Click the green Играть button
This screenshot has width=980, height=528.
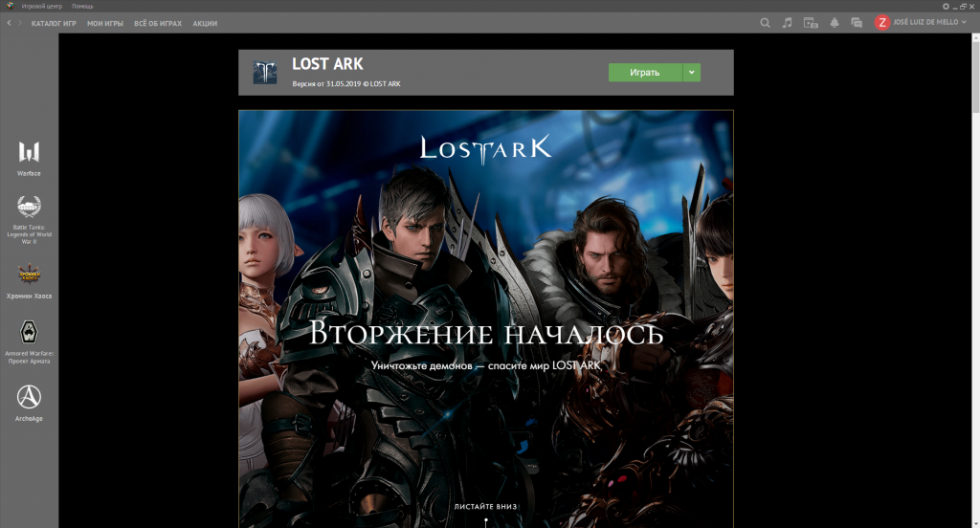[645, 73]
